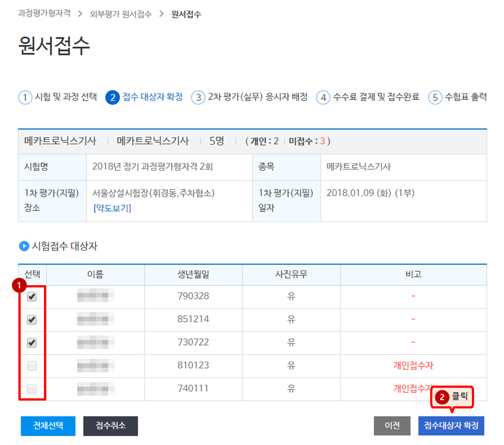The height and width of the screenshot is (445, 504).
Task: Open the 약도보기 map link
Action: tap(112, 208)
